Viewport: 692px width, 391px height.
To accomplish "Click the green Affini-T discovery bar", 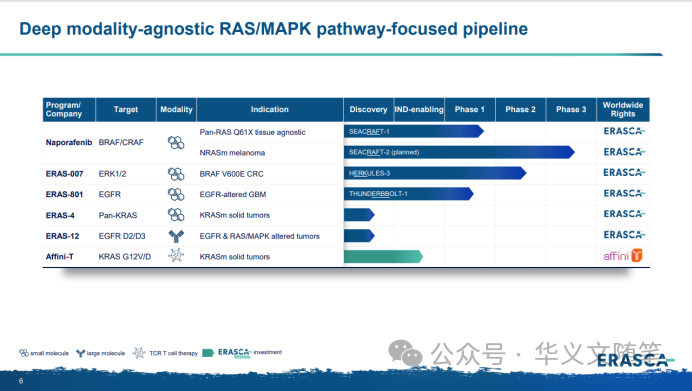I will coord(383,256).
